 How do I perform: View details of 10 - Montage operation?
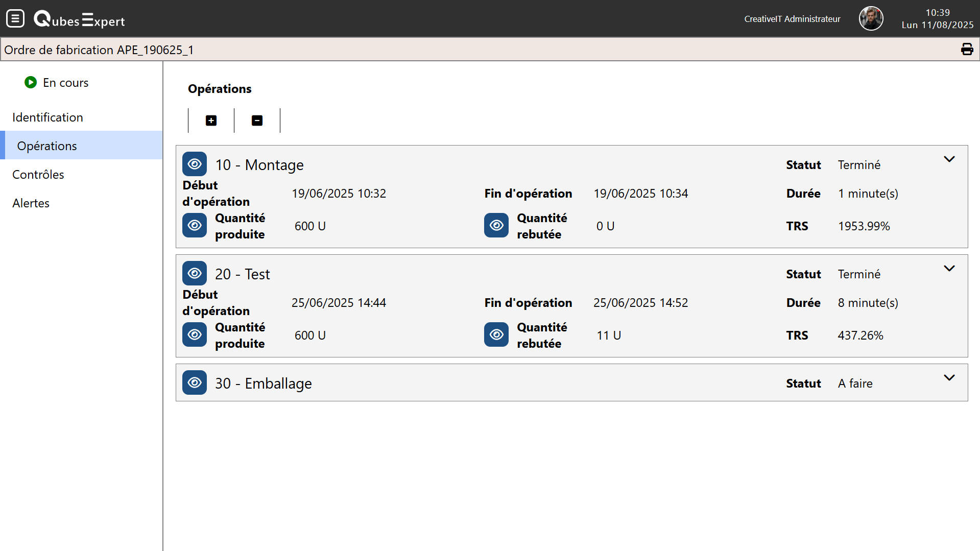(195, 164)
